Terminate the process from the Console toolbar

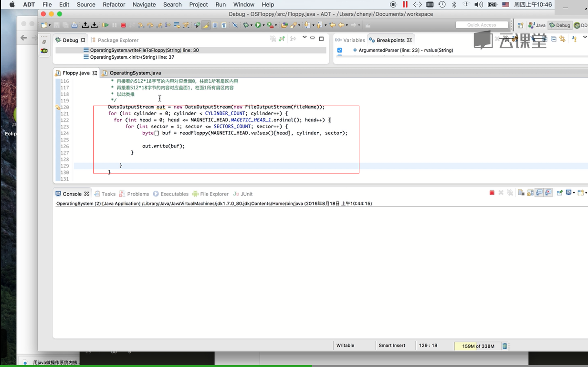[x=492, y=193]
